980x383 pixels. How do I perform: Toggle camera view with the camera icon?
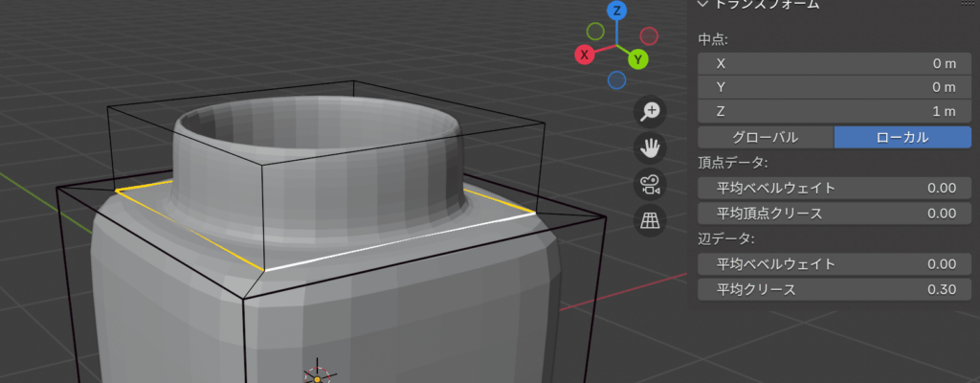pyautogui.click(x=651, y=185)
